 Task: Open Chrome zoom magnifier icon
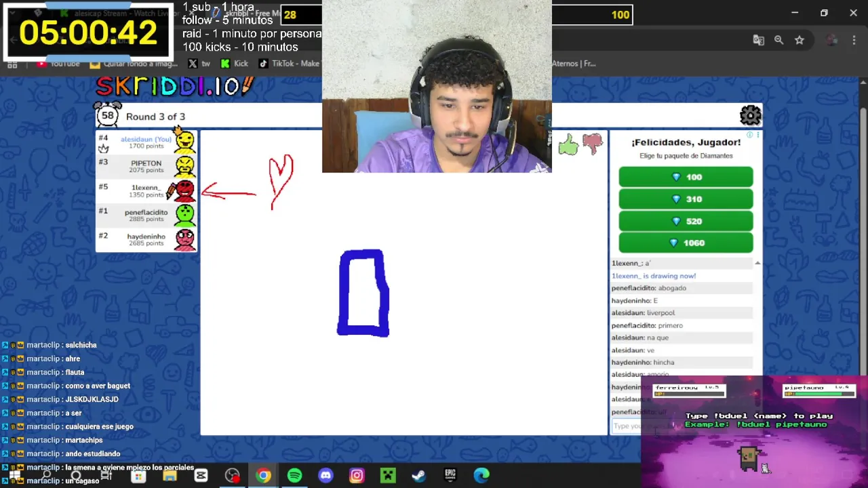click(x=778, y=41)
